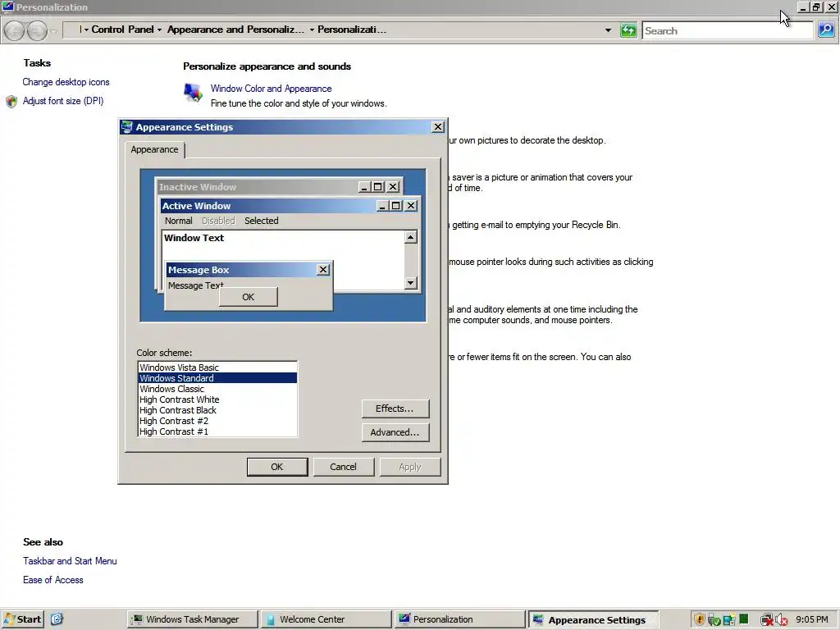840x630 pixels.
Task: Switch to Personalization taskbar button
Action: pyautogui.click(x=459, y=619)
